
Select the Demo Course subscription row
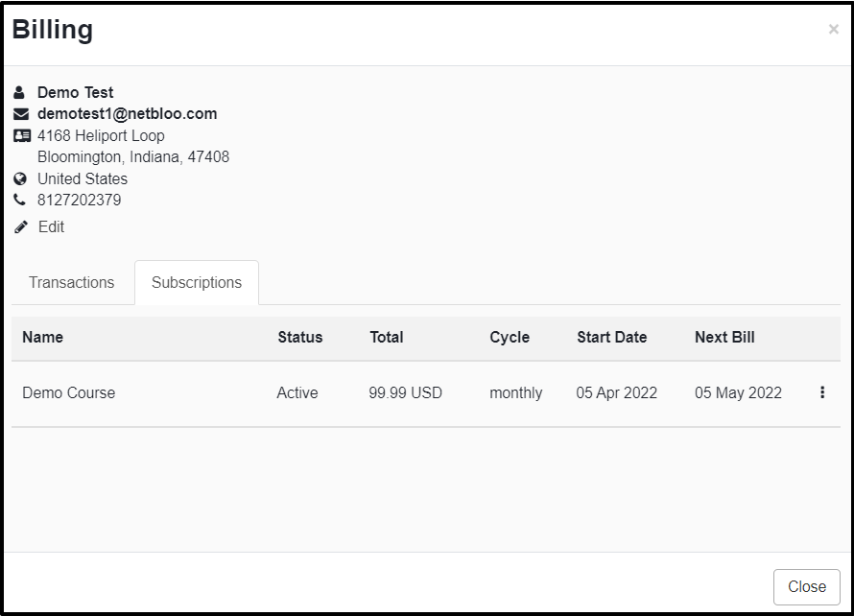pyautogui.click(x=426, y=393)
